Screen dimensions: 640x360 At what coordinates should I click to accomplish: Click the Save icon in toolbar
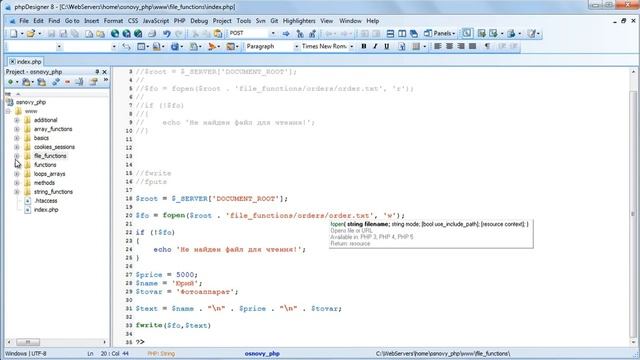[51, 33]
